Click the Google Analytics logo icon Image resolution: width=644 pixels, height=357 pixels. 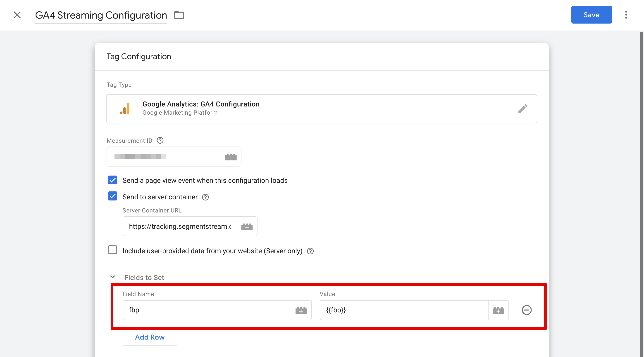[125, 109]
